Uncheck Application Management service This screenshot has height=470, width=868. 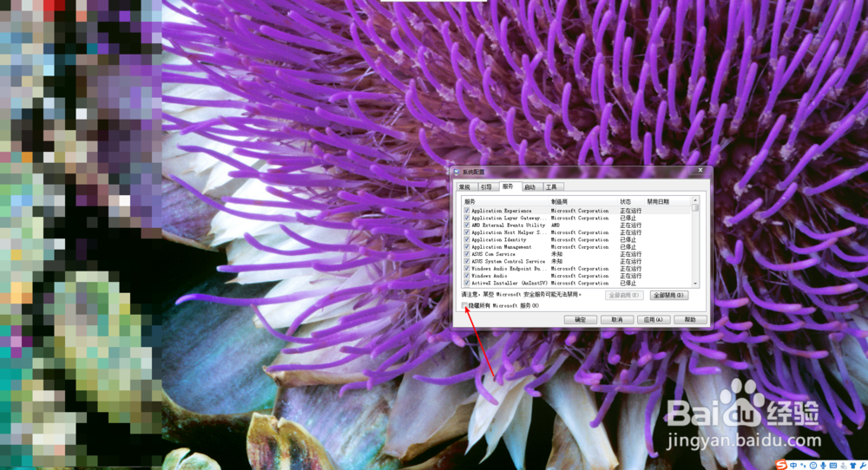(467, 246)
